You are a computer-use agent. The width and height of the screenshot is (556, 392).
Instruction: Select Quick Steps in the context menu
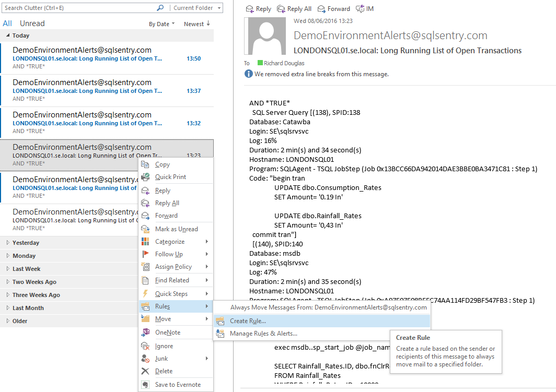tap(177, 293)
